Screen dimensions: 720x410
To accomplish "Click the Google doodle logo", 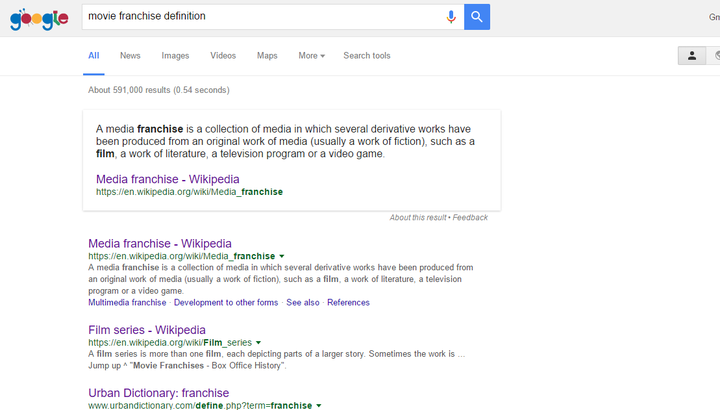I will coord(39,19).
